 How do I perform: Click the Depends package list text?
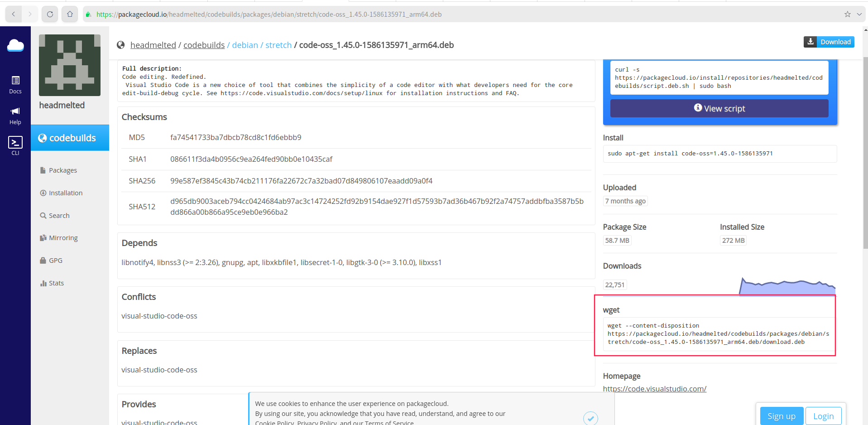[282, 262]
